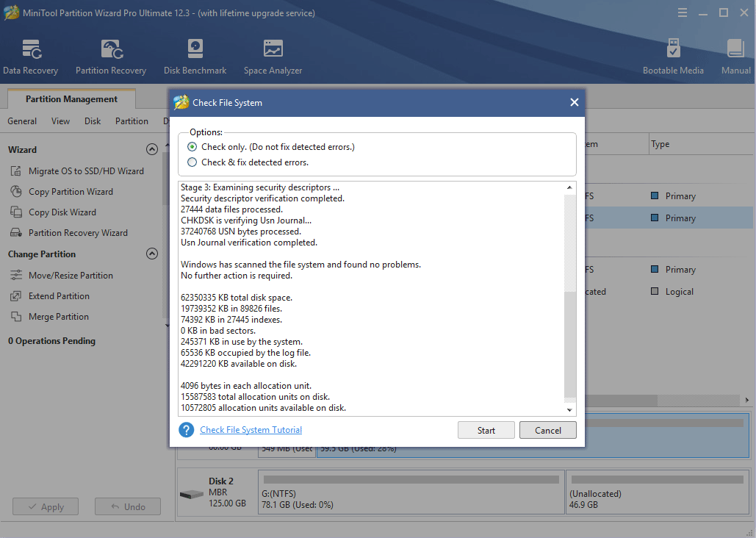The image size is (756, 538).
Task: Open Check File System Tutorial link
Action: tap(251, 429)
